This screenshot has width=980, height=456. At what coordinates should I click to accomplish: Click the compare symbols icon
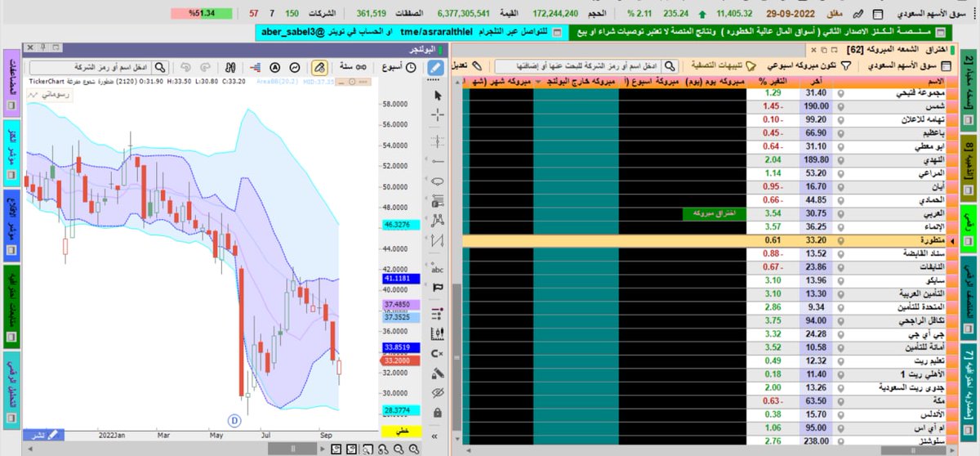coord(230,67)
